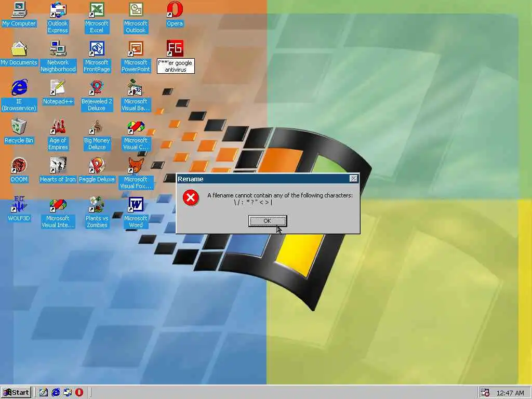Launch Internet Explorer from Quick Launch
This screenshot has width=532, height=399.
(56, 393)
